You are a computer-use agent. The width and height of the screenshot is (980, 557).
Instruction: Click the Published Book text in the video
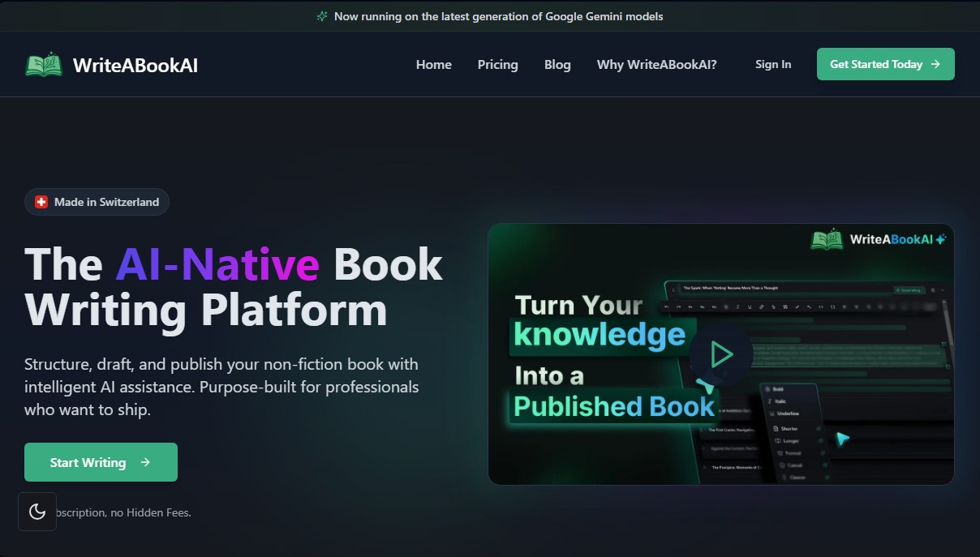click(614, 406)
